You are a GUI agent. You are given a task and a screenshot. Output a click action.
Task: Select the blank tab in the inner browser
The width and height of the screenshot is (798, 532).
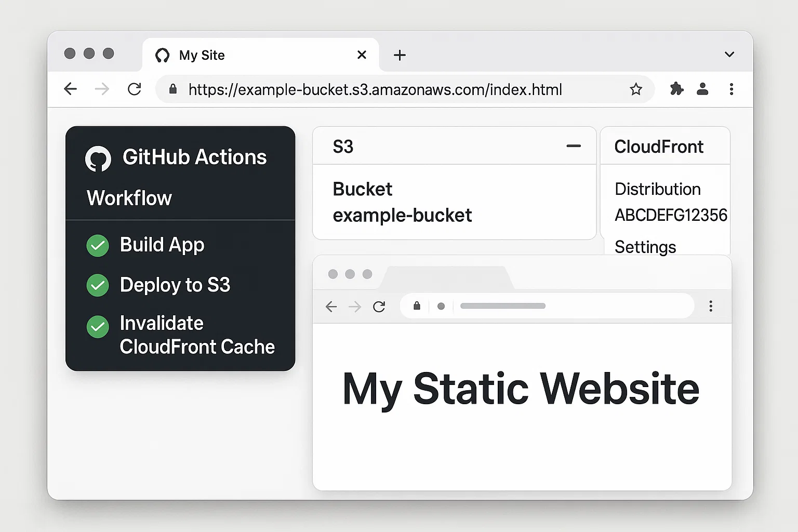click(447, 277)
